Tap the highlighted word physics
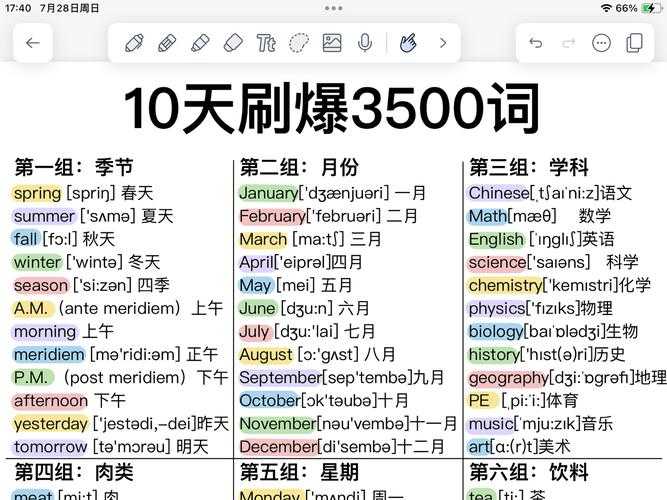Image resolution: width=667 pixels, height=500 pixels. click(x=497, y=309)
